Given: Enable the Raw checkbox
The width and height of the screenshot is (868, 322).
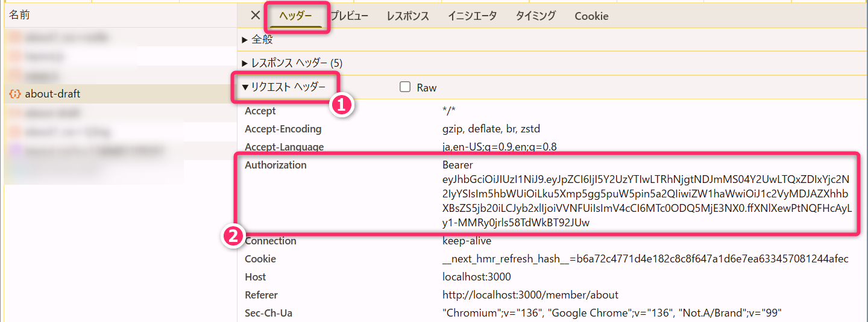Looking at the screenshot, I should click(405, 87).
